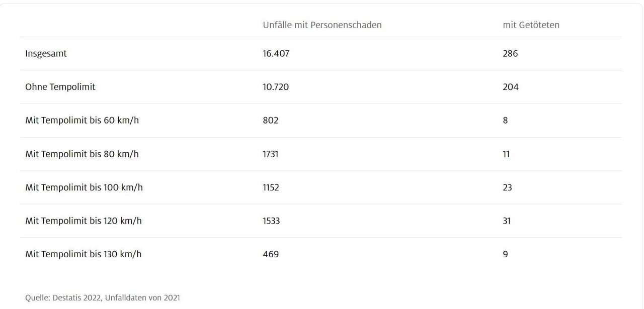Click 'Mit Tempolimit bis 100 km/h' row
This screenshot has height=309, width=644.
[320, 187]
